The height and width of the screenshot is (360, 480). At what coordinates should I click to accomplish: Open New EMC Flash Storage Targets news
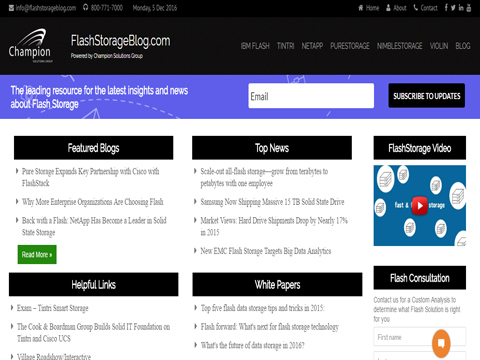266,251
